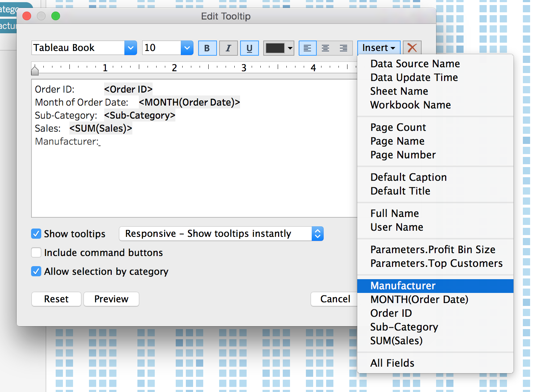Open the font color swatch
533x392 pixels.
[275, 48]
